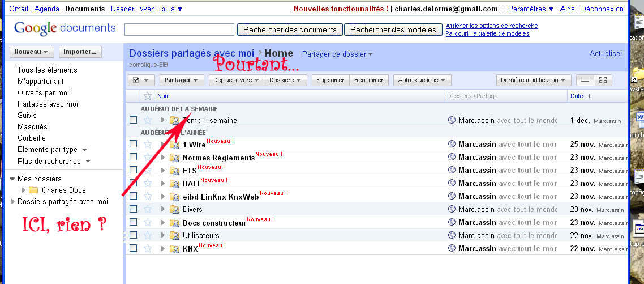644x284 pixels.
Task: Open the Dossiers toolbar dropdown
Action: click(286, 80)
